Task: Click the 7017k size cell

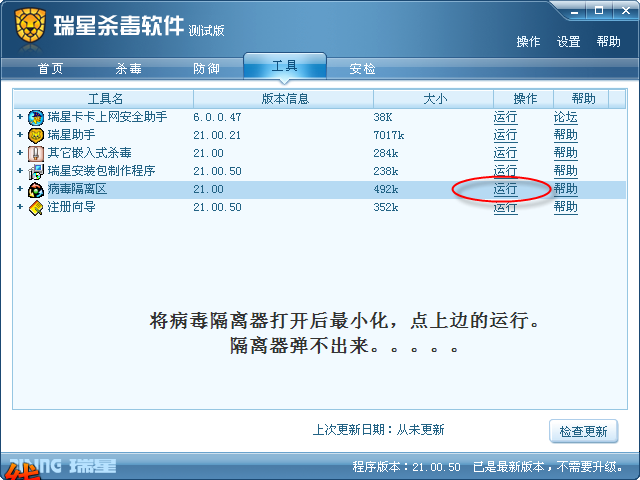Action: pyautogui.click(x=389, y=135)
